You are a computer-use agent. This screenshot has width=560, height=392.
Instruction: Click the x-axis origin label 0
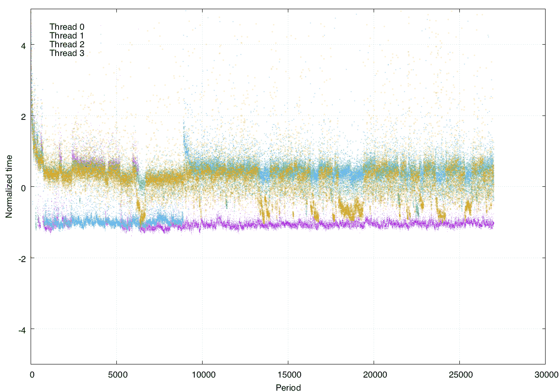31,374
